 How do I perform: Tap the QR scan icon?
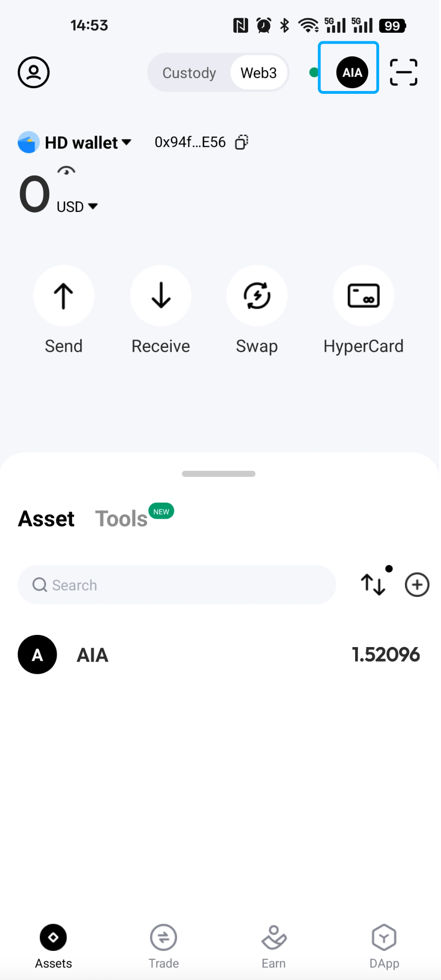(403, 73)
